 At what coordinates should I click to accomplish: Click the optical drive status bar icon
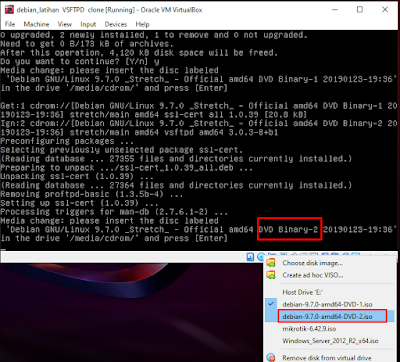(261, 257)
